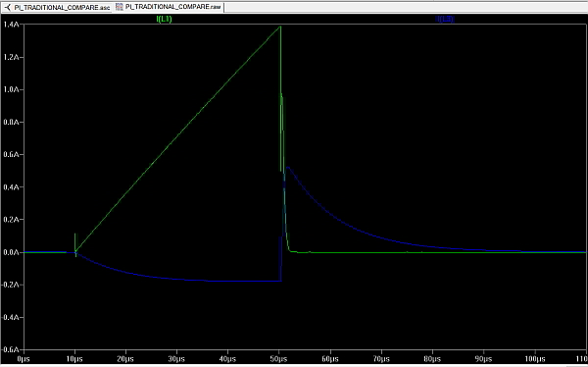Click the green I(L1) trace label
The width and height of the screenshot is (588, 367).
coord(164,20)
